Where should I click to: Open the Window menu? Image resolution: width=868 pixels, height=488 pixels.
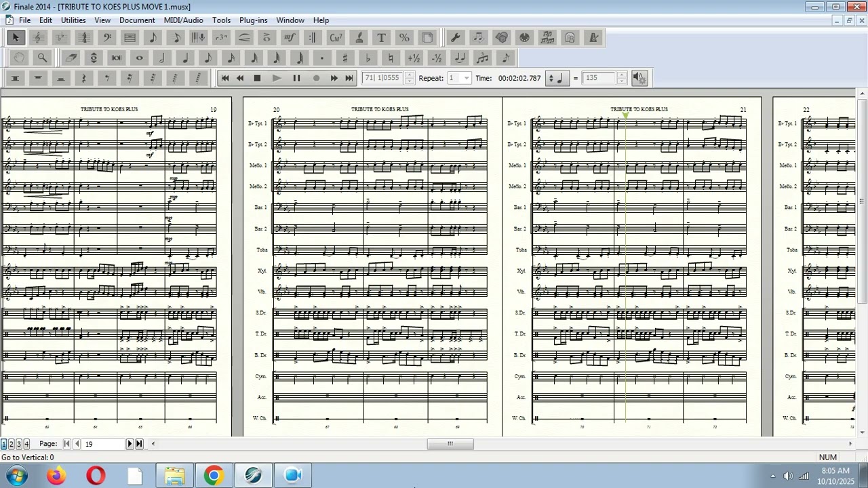point(290,20)
